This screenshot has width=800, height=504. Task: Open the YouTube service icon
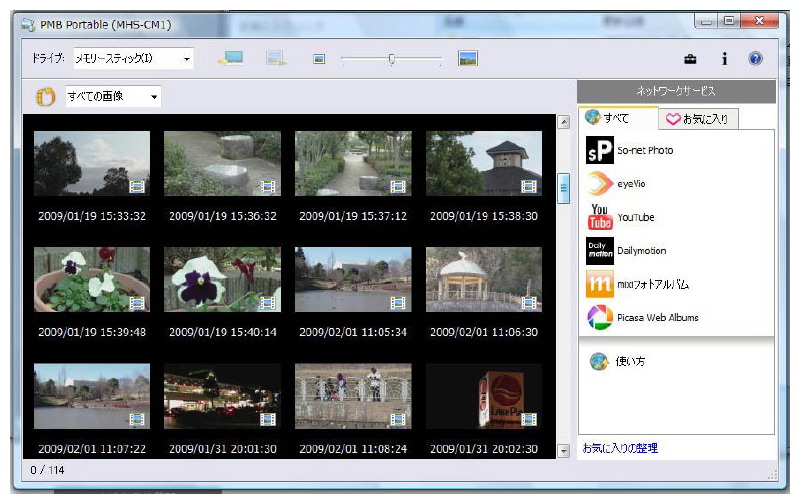(x=600, y=217)
